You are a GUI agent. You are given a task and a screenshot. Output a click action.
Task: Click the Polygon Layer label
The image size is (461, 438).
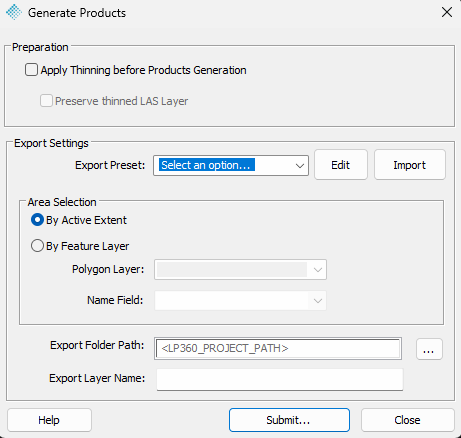[x=108, y=269]
